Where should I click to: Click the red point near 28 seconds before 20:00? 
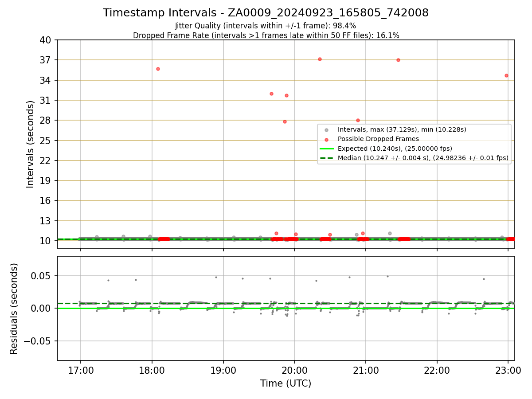click(285, 121)
